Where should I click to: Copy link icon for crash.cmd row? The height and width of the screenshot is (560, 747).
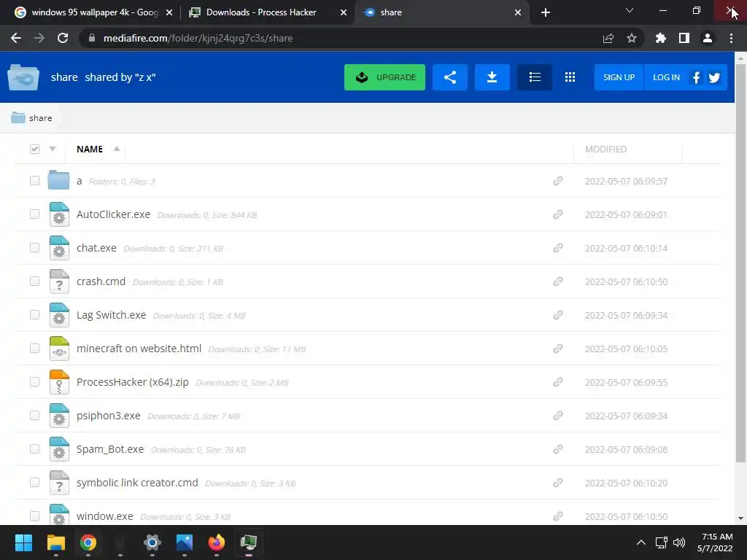pyautogui.click(x=558, y=281)
